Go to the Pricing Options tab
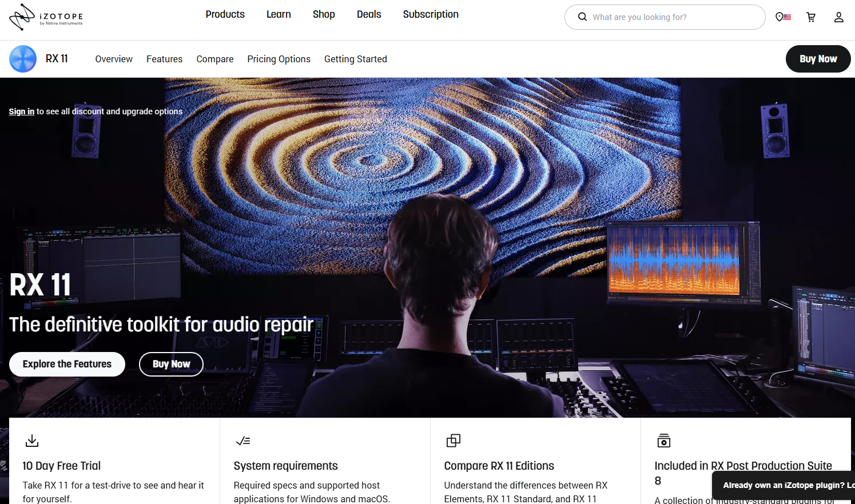The image size is (855, 504). click(279, 59)
